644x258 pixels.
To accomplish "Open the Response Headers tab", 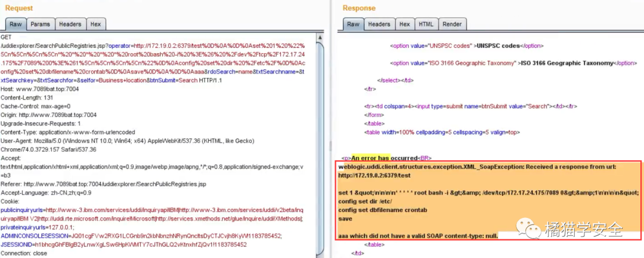I will click(x=379, y=24).
